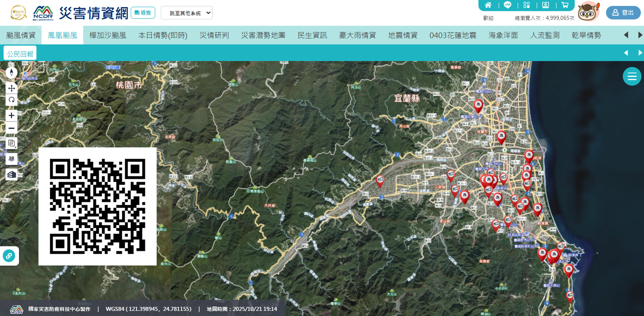Reset map orientation with compass icon

(x=11, y=73)
